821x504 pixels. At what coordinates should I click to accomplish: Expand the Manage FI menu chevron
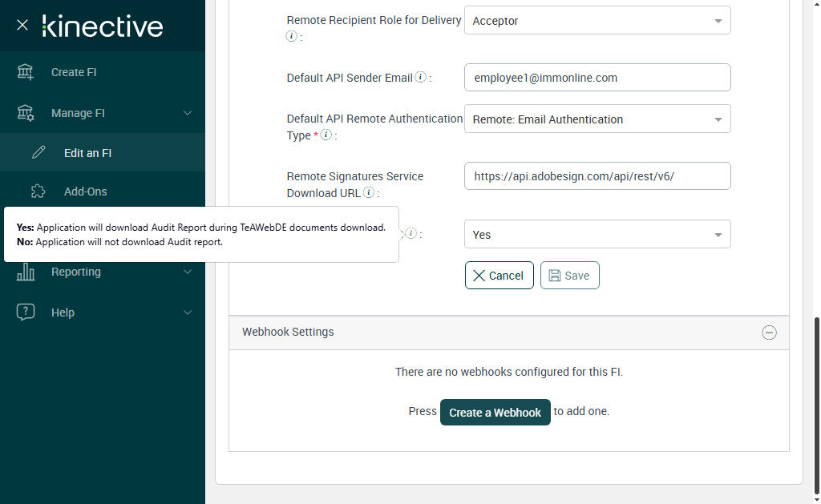coord(188,113)
